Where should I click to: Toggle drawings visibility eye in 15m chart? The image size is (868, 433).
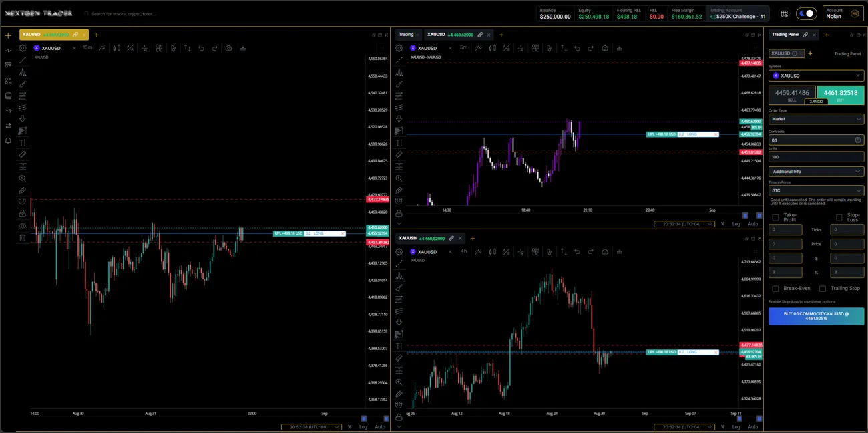click(23, 226)
